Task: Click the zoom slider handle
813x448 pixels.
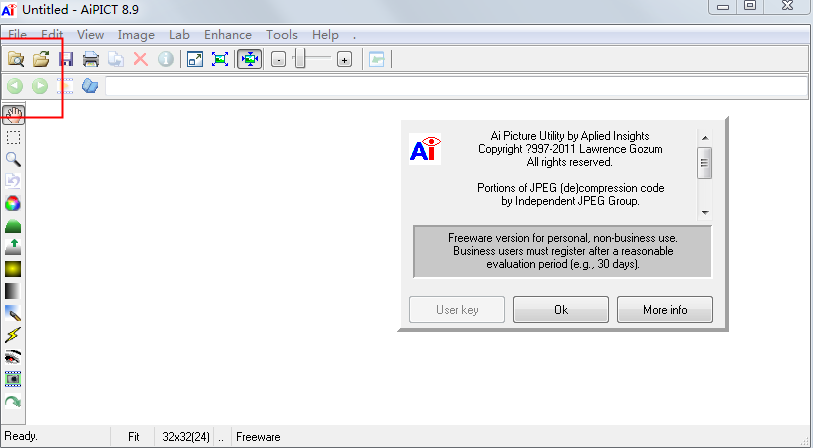Action: pyautogui.click(x=299, y=58)
